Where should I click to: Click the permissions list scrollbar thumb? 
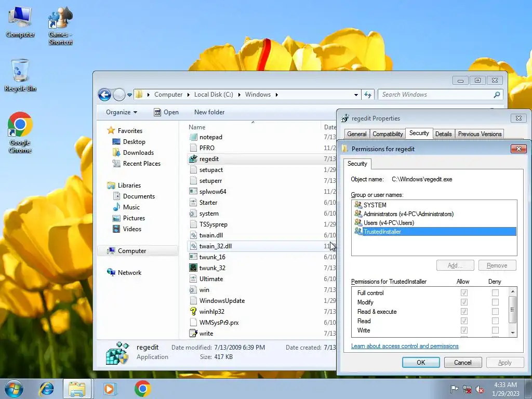pyautogui.click(x=513, y=310)
